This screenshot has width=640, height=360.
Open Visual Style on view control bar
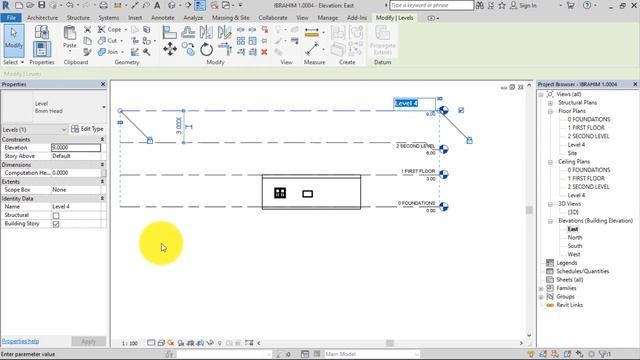tap(161, 343)
